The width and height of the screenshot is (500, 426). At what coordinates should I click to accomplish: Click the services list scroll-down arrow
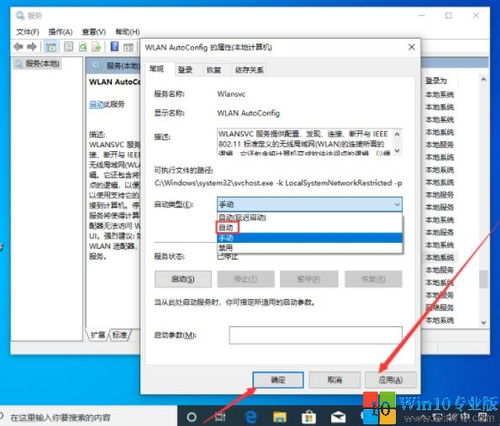pyautogui.click(x=483, y=322)
